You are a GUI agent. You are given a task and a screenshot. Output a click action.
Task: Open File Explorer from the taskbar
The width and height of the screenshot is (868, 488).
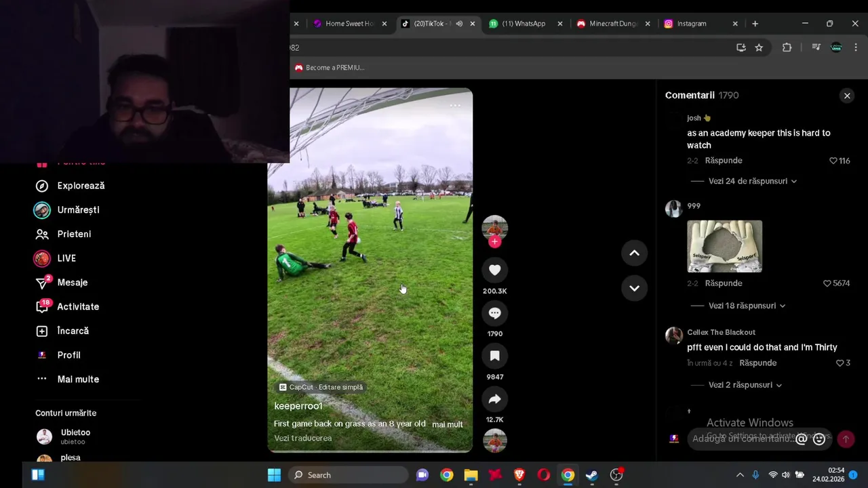[471, 475]
